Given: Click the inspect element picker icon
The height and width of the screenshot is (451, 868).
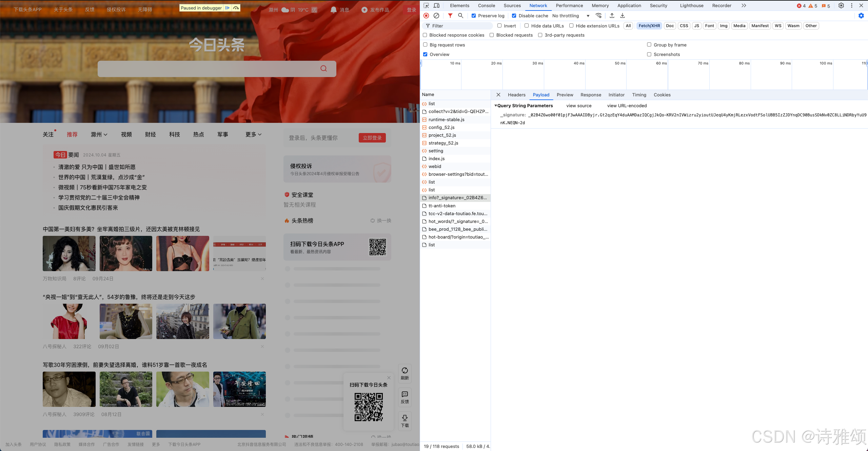Looking at the screenshot, I should pyautogui.click(x=426, y=5).
